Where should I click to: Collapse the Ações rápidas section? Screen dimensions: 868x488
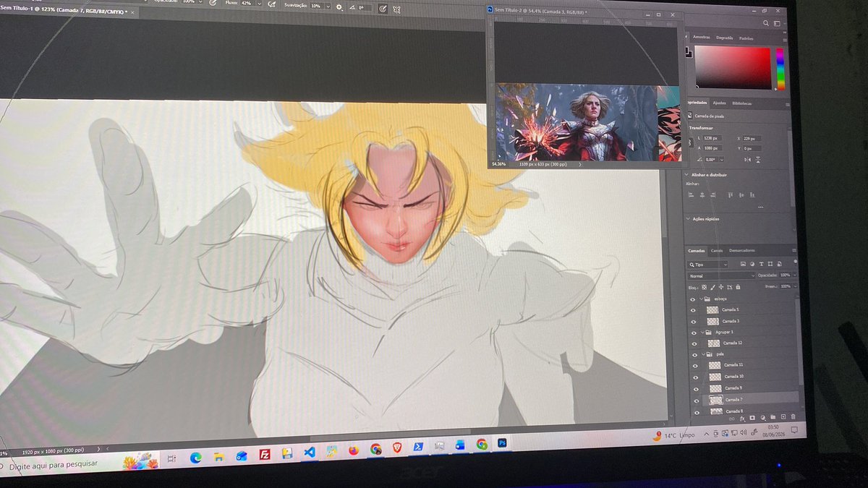[688, 219]
